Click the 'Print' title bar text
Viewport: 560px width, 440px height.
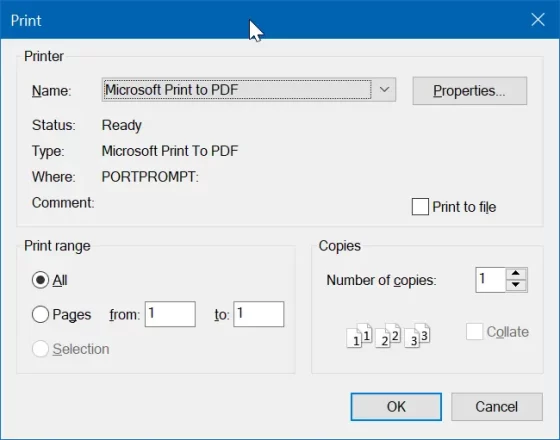pyautogui.click(x=26, y=20)
